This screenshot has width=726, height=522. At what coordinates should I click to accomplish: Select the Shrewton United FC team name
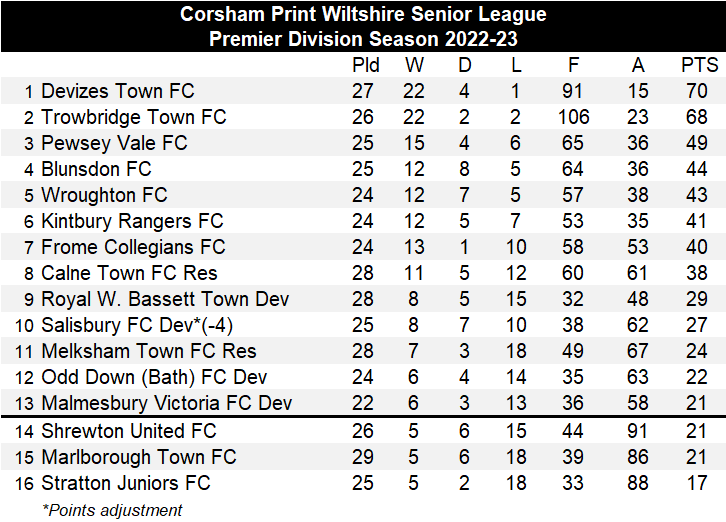(x=129, y=431)
